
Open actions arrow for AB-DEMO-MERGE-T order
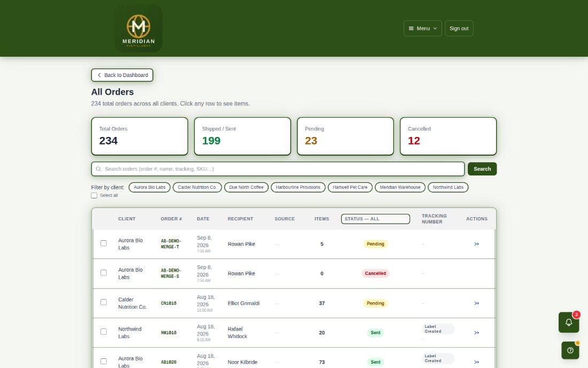click(476, 244)
